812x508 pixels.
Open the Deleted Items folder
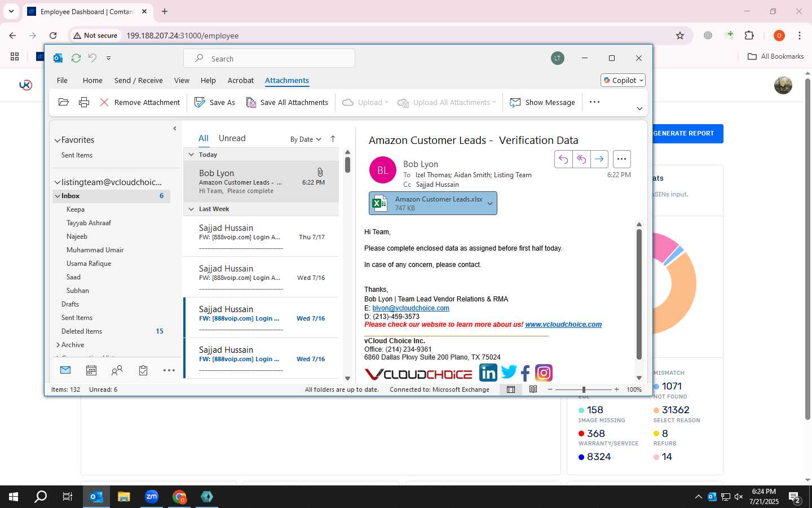click(82, 331)
